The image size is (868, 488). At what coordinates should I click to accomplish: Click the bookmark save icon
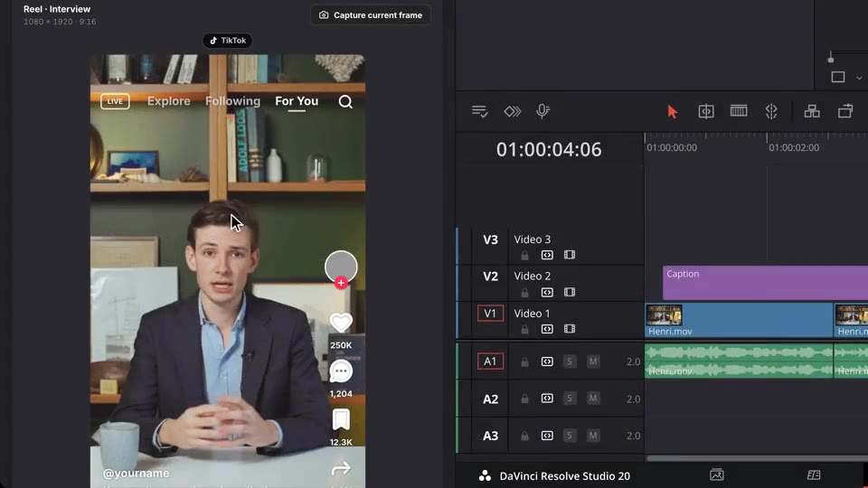(341, 420)
